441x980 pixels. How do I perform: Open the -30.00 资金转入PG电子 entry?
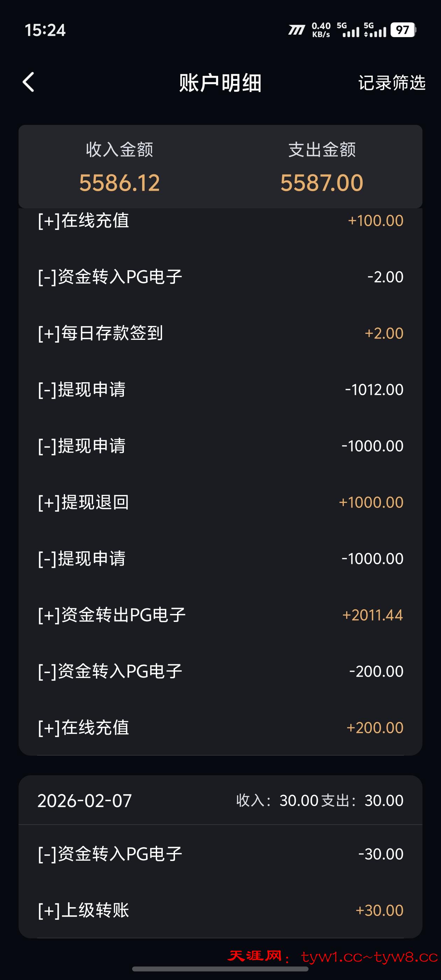[220, 854]
